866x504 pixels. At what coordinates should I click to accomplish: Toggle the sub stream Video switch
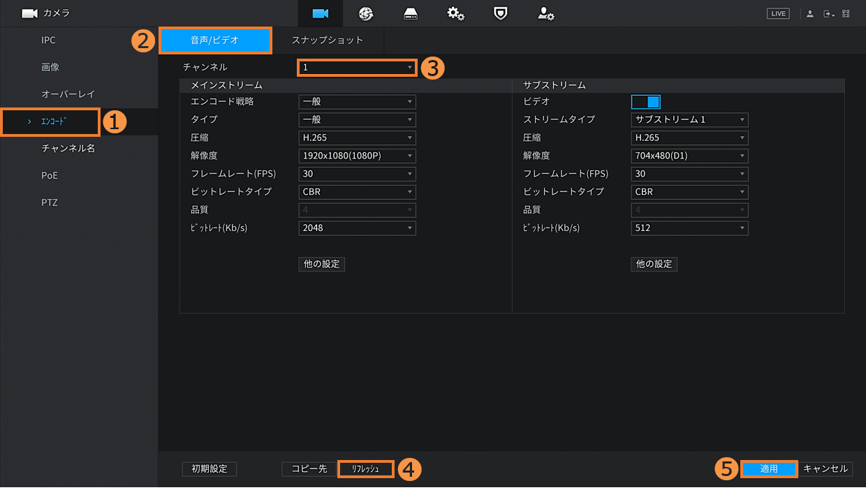[645, 102]
